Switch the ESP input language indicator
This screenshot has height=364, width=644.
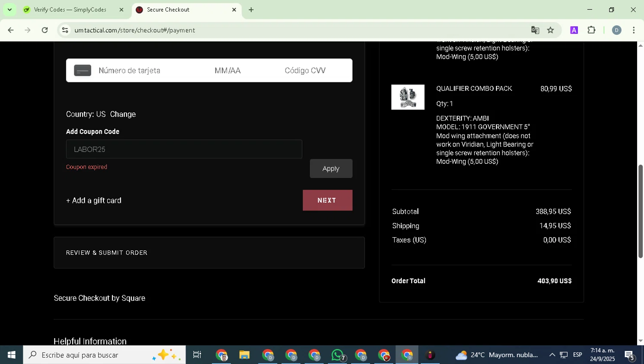coord(577,355)
